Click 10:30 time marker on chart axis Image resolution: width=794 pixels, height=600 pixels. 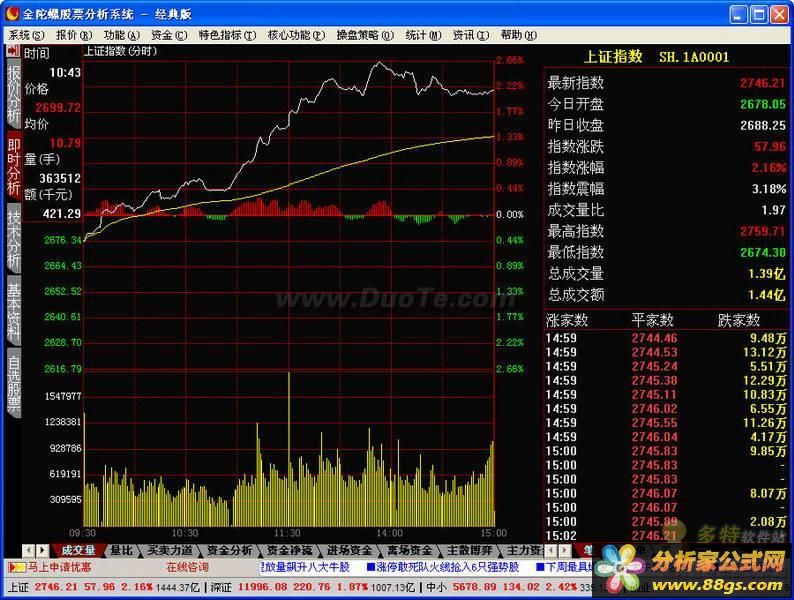[185, 533]
